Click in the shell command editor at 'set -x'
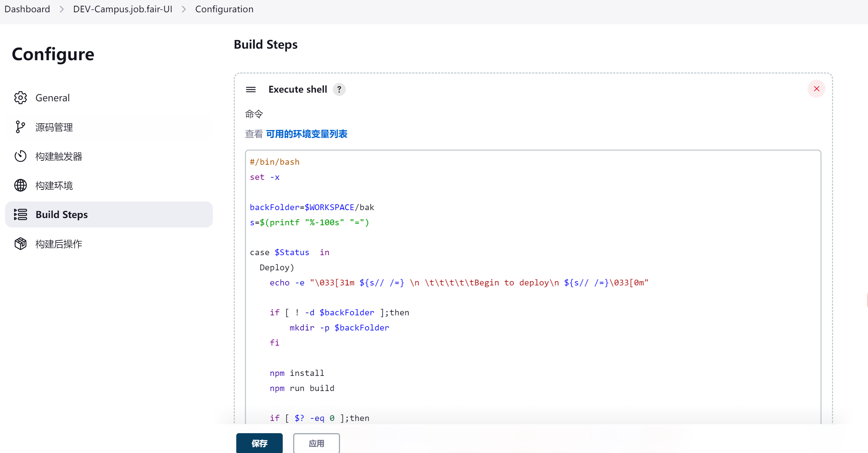The width and height of the screenshot is (868, 453). click(x=265, y=177)
